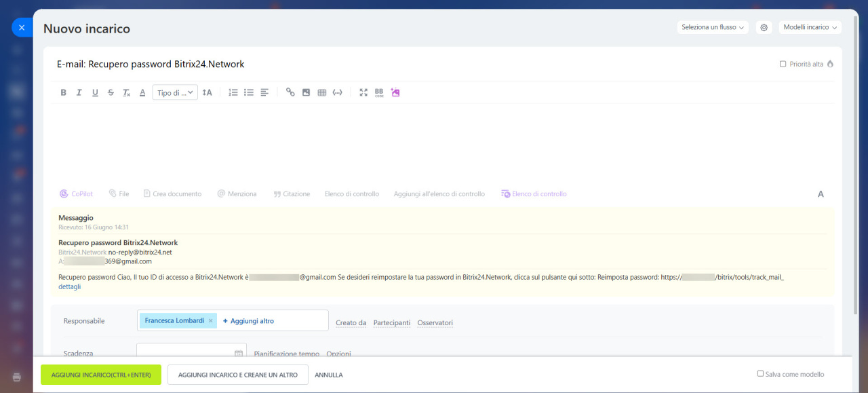The height and width of the screenshot is (393, 868).
Task: Click the no-reply@bitrix24.net sender address
Action: click(x=140, y=252)
